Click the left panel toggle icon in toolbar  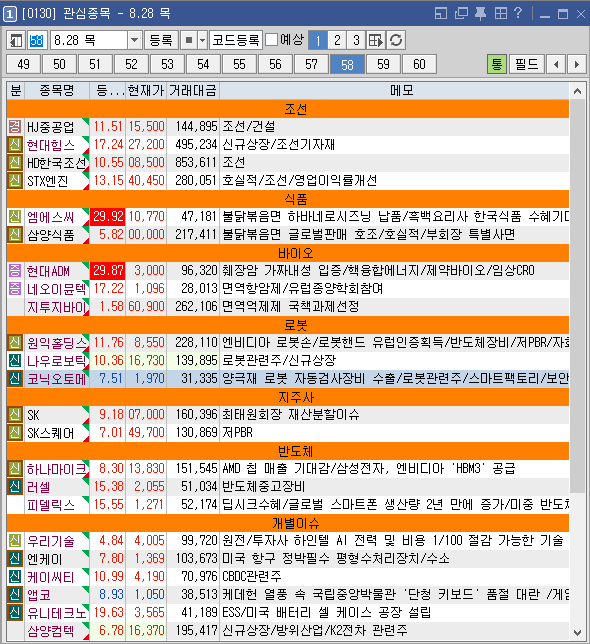coord(16,40)
